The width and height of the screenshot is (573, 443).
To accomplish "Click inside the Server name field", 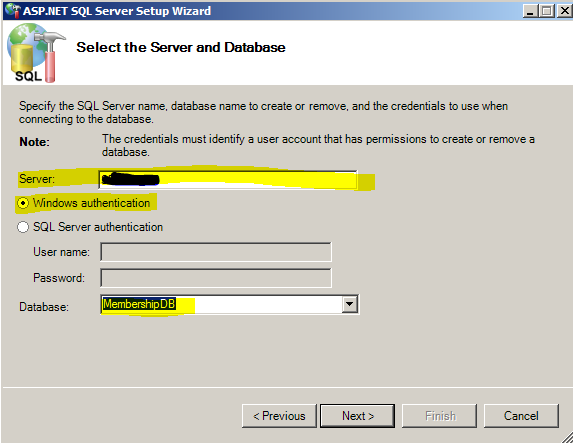I will 228,179.
